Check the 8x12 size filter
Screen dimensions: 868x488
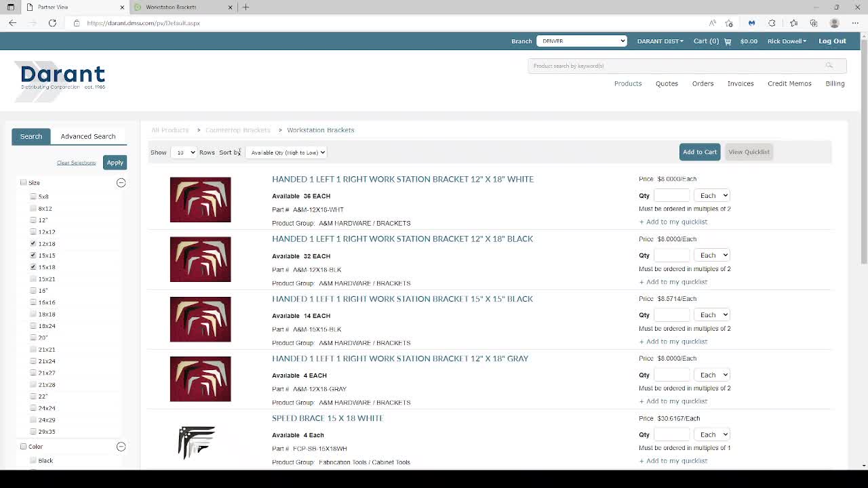point(33,208)
